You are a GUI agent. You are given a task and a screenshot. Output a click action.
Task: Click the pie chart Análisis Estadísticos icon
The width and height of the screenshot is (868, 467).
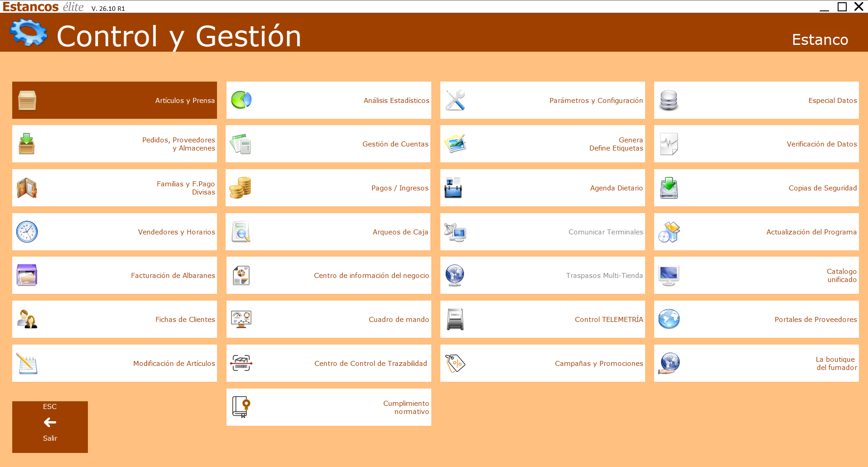(x=241, y=100)
